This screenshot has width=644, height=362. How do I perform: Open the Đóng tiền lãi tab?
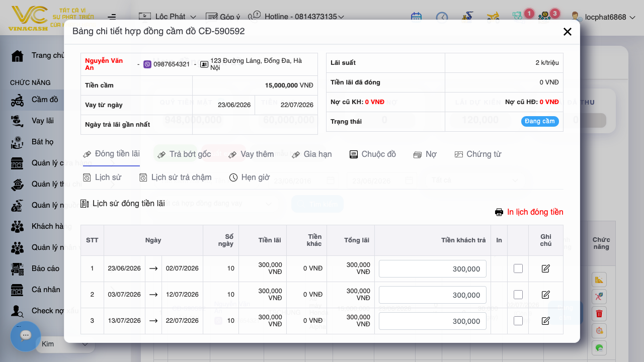tap(111, 154)
